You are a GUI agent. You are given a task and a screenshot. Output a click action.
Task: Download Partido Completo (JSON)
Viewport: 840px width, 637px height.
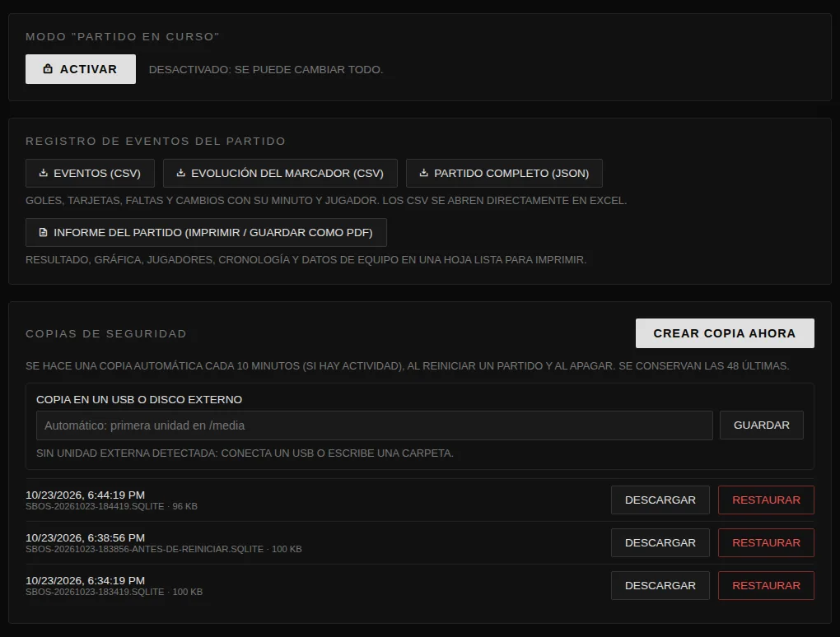tap(504, 174)
